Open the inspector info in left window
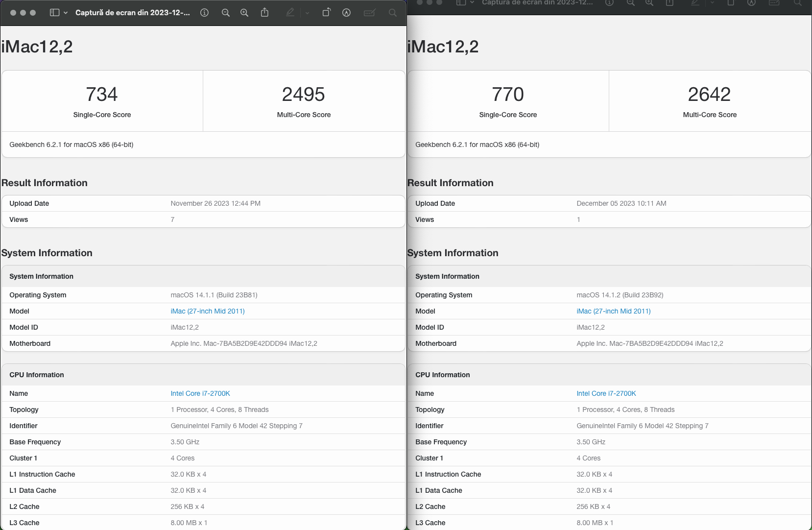The height and width of the screenshot is (530, 812). click(205, 13)
